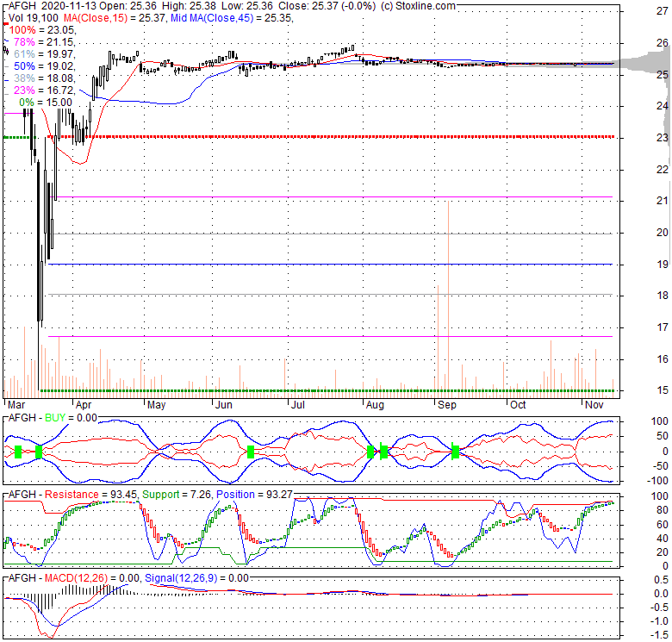672x642 pixels.
Task: Select the '23% = 16.72' Fibonacci label
Action: [44, 90]
